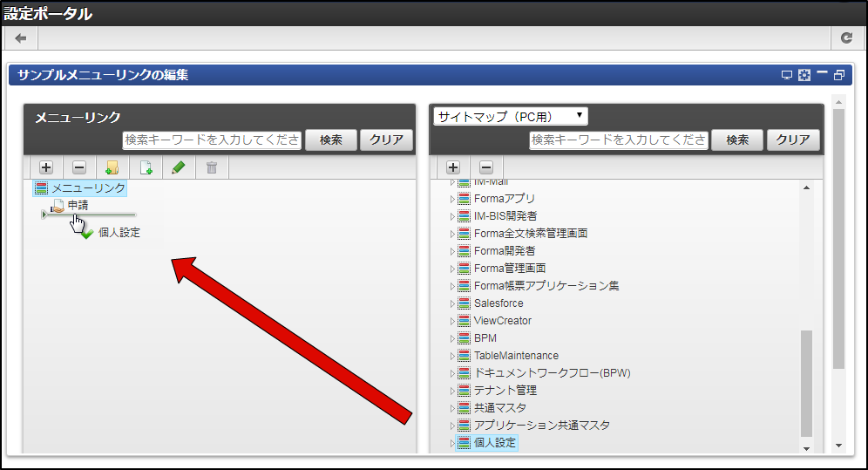The image size is (868, 470).
Task: Click the メニューリンク root node icon
Action: (x=42, y=188)
